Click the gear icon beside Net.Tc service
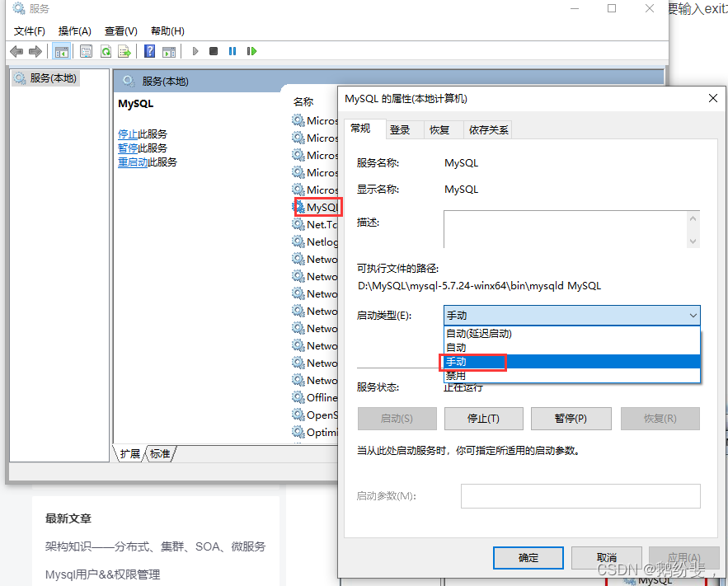 tap(298, 224)
